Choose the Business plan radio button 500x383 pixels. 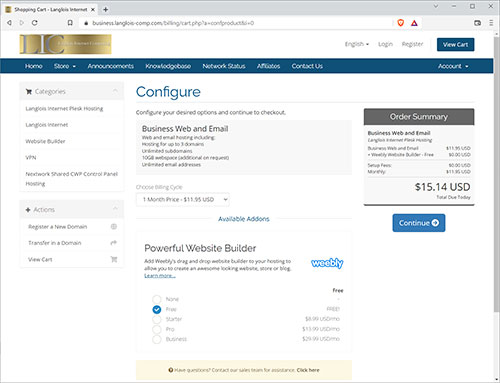157,339
